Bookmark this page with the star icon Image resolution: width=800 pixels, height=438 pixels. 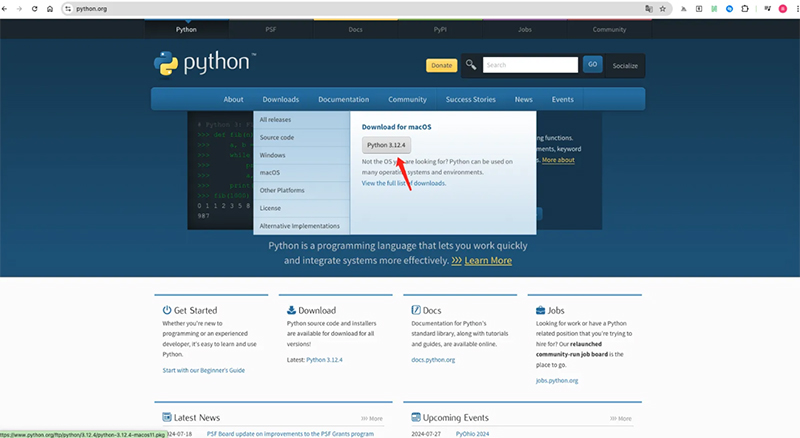click(663, 8)
